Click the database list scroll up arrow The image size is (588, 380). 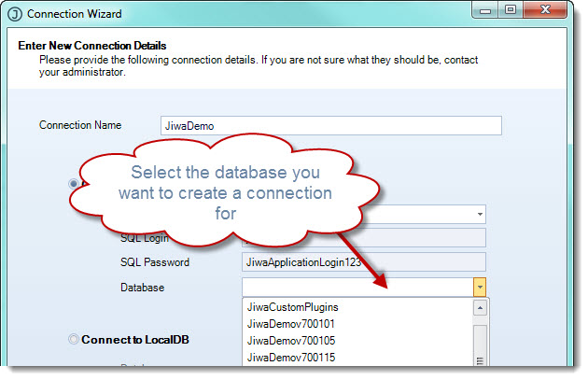(480, 308)
